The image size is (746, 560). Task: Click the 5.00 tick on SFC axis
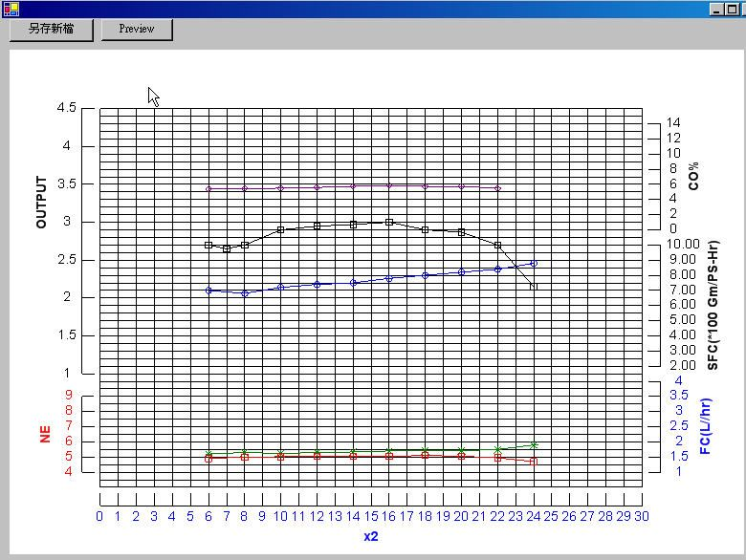[683, 319]
